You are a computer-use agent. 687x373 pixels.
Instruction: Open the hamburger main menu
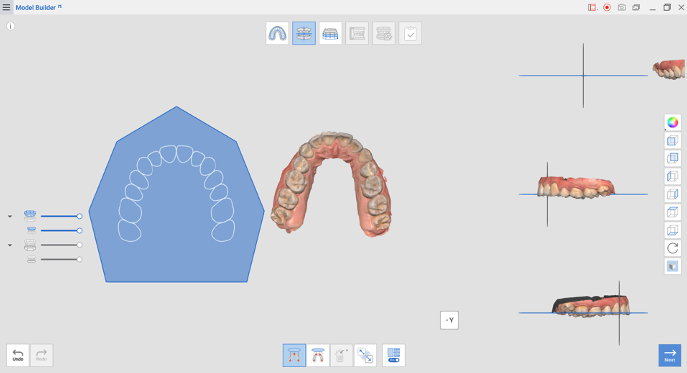point(6,7)
